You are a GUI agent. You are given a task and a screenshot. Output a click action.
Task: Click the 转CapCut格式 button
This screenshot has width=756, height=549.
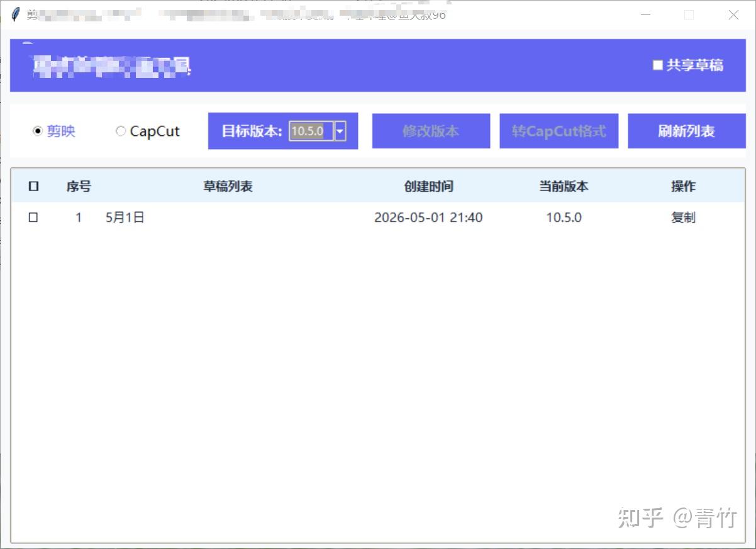559,131
